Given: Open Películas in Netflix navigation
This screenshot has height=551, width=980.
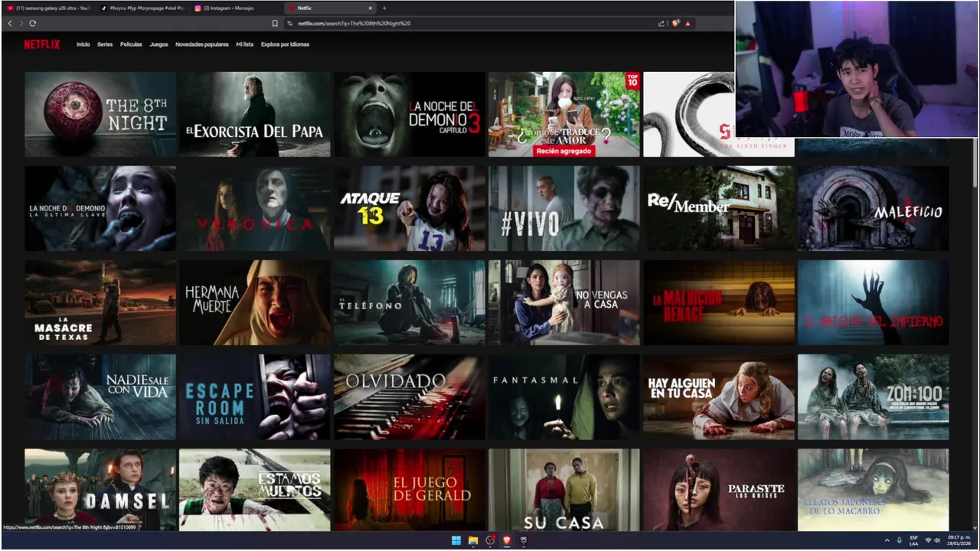Looking at the screenshot, I should click(x=131, y=44).
